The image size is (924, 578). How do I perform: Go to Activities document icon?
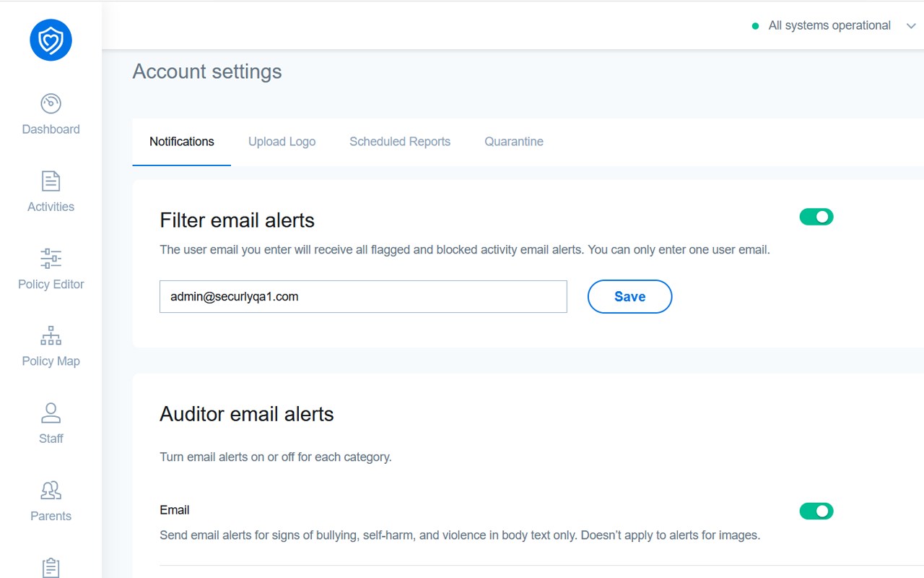51,181
